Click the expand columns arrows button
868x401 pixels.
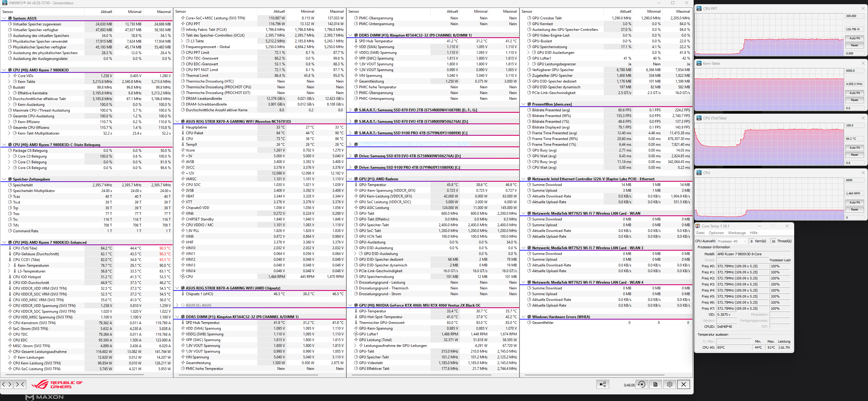tap(6, 384)
